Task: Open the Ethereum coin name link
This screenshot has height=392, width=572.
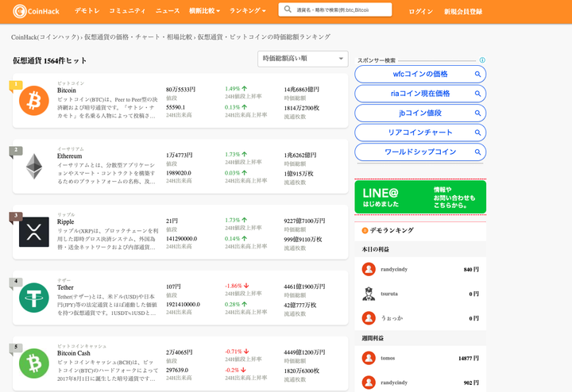Action: tap(70, 156)
